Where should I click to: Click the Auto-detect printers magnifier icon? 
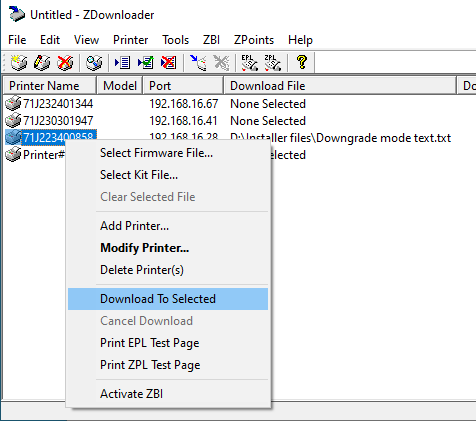point(94,62)
